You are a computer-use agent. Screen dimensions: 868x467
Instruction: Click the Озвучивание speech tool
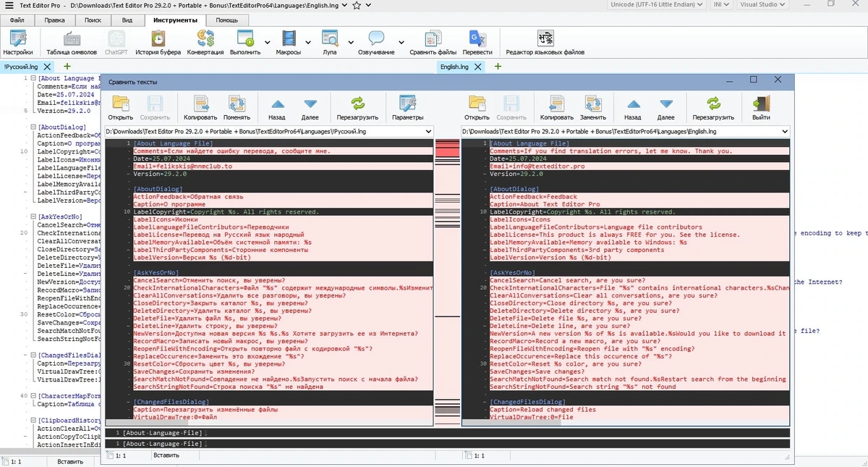click(x=376, y=43)
